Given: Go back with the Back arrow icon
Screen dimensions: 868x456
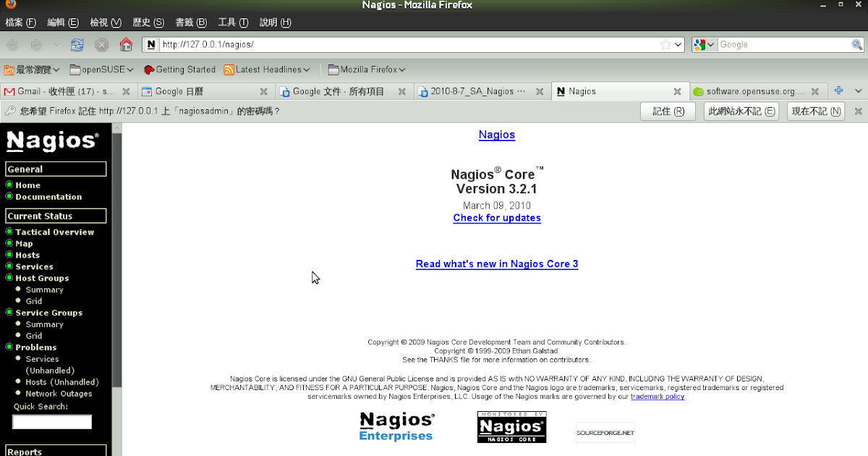Looking at the screenshot, I should click(12, 45).
